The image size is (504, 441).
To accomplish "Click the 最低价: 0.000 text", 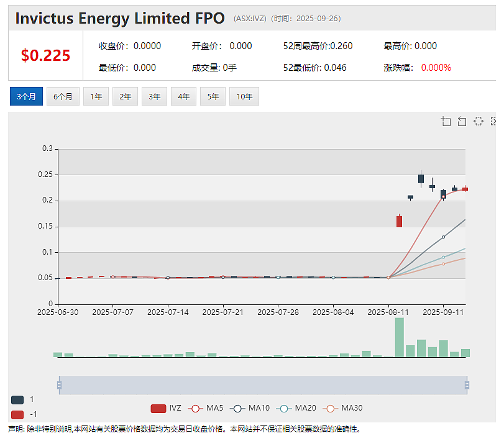I will point(127,68).
